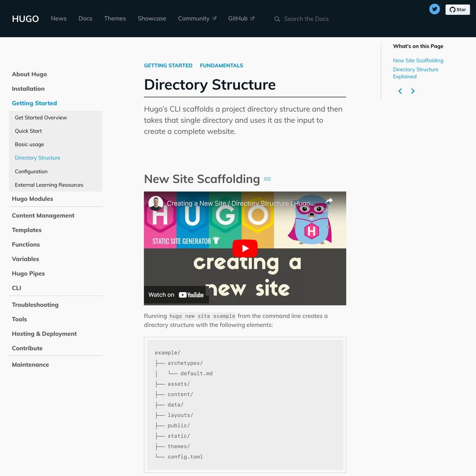Click 'config.toml' in the code block
This screenshot has width=476, height=476.
[x=185, y=456]
